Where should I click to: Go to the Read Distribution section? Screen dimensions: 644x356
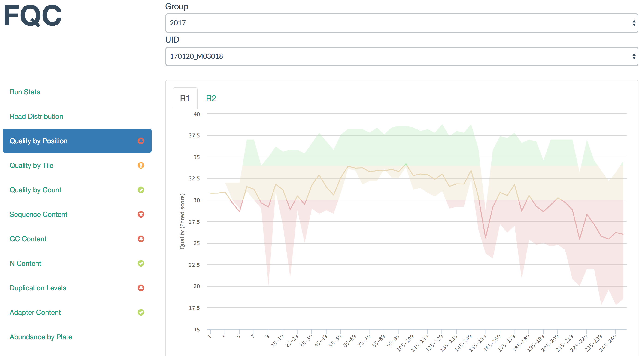coord(36,116)
